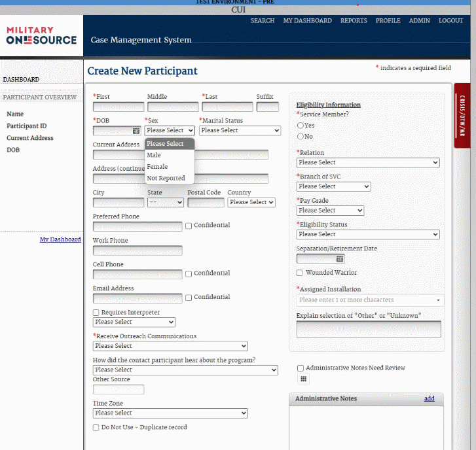
Task: Open the red CRISIS/DTW/MR side tab
Action: pos(462,116)
